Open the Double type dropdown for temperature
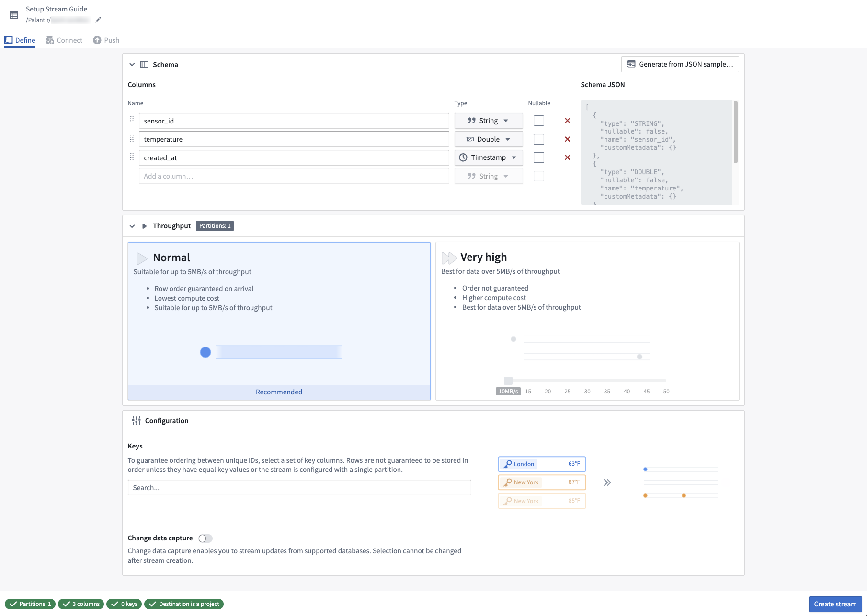The image size is (867, 616). point(488,139)
